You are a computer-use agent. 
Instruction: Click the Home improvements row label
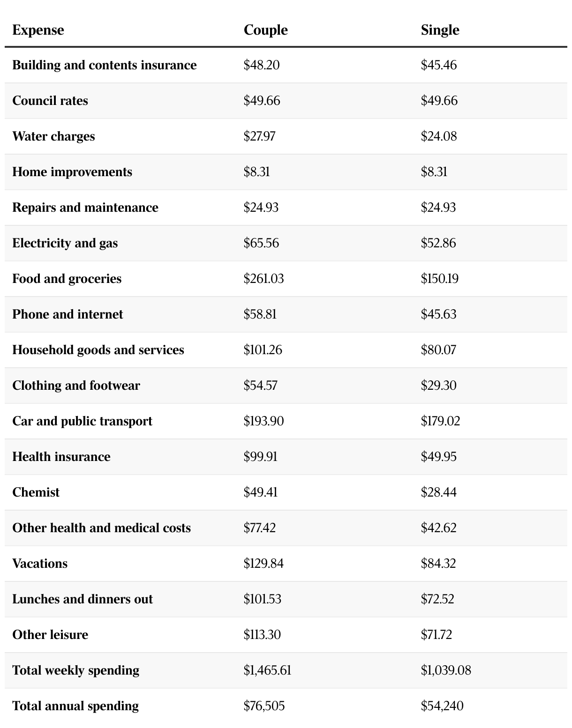pos(72,172)
